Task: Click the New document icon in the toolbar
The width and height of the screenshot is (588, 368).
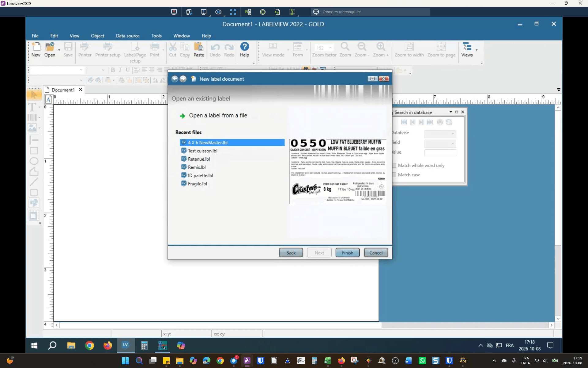Action: 36,47
